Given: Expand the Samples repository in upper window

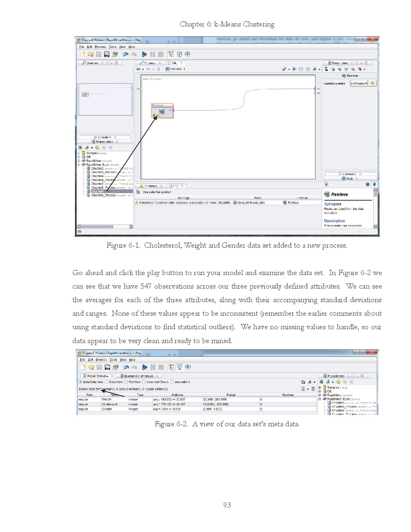Looking at the screenshot, I should pos(79,153).
